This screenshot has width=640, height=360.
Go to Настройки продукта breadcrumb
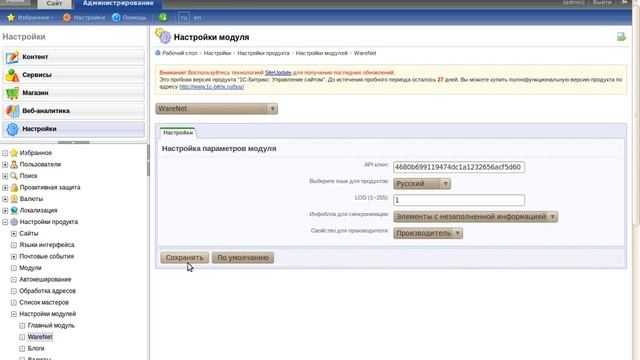[263, 53]
